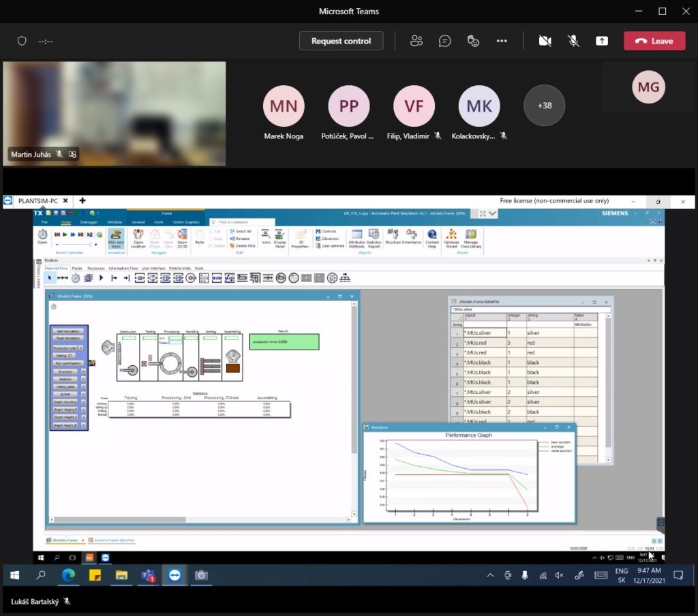
Task: Click the Evolution button in model panel
Action: click(x=65, y=371)
